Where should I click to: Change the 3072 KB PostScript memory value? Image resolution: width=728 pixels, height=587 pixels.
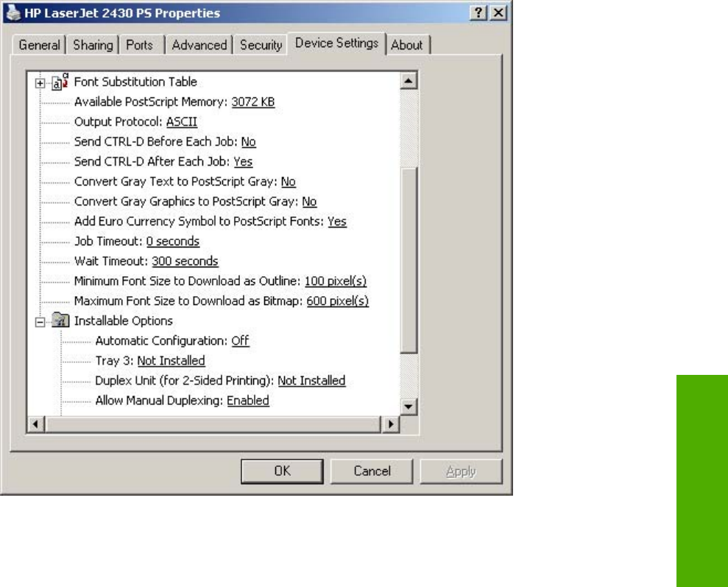click(253, 102)
